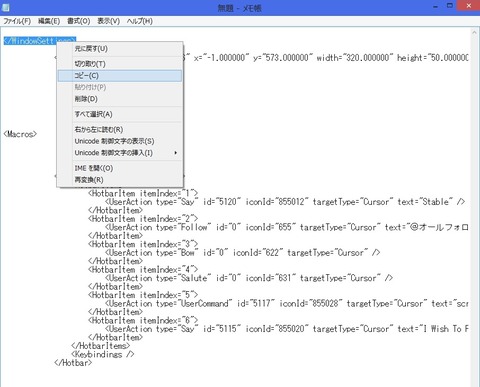The image size is (480, 387).
Task: Click the UserAction id="5115" line
Action: [286, 329]
